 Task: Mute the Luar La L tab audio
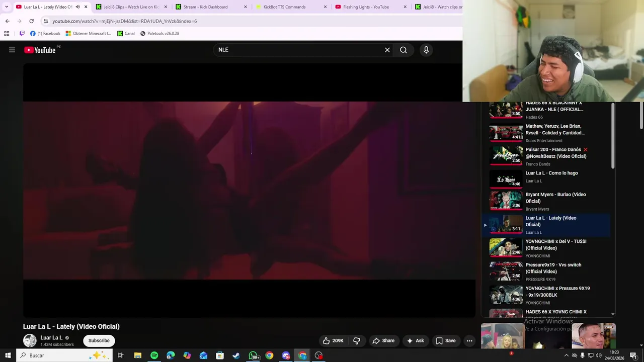point(77,7)
